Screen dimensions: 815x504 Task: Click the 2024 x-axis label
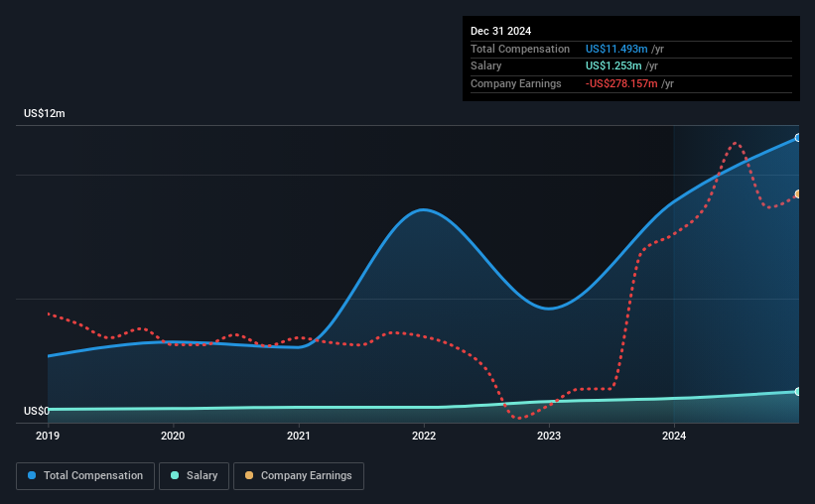tap(674, 436)
